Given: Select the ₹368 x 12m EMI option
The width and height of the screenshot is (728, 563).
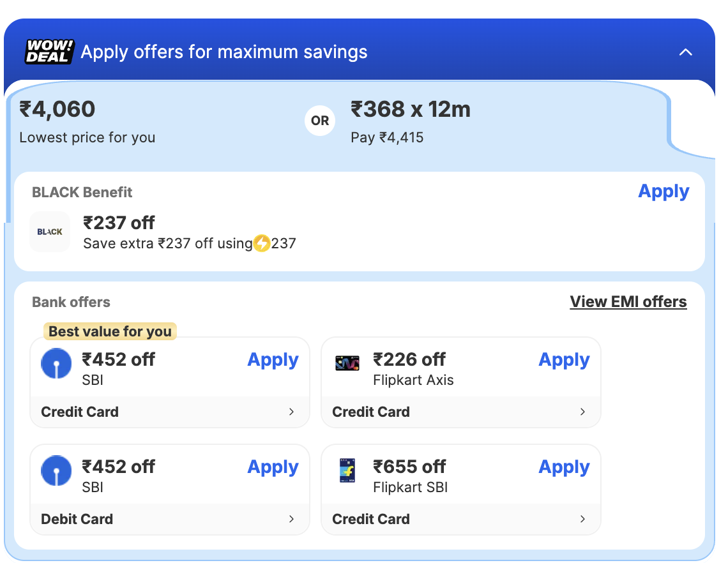Looking at the screenshot, I should [411, 110].
